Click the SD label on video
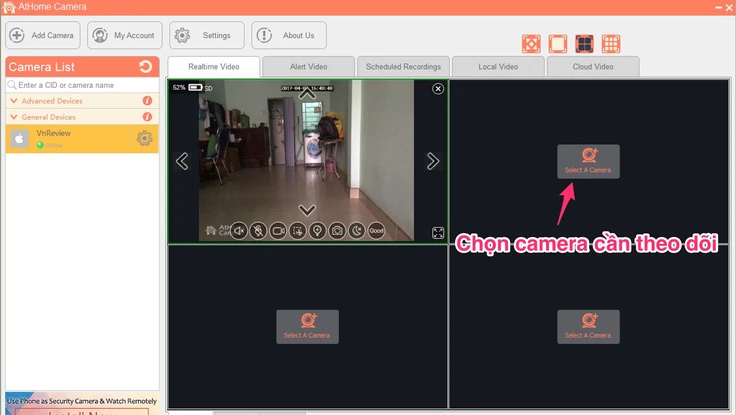 pyautogui.click(x=208, y=88)
